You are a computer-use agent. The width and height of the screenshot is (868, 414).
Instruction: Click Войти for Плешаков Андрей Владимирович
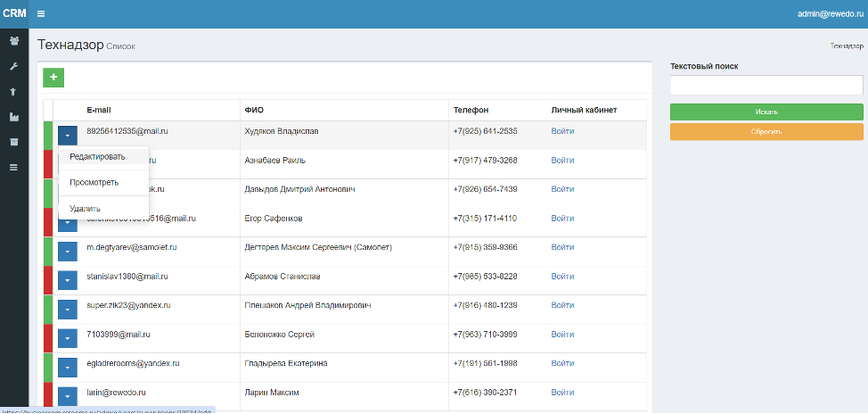(x=562, y=305)
